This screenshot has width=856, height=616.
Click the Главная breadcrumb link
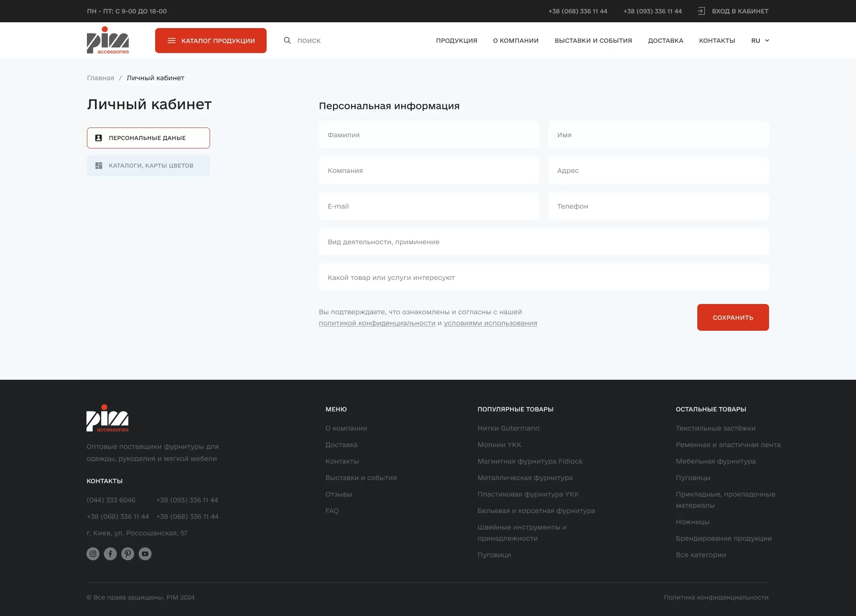pos(101,78)
